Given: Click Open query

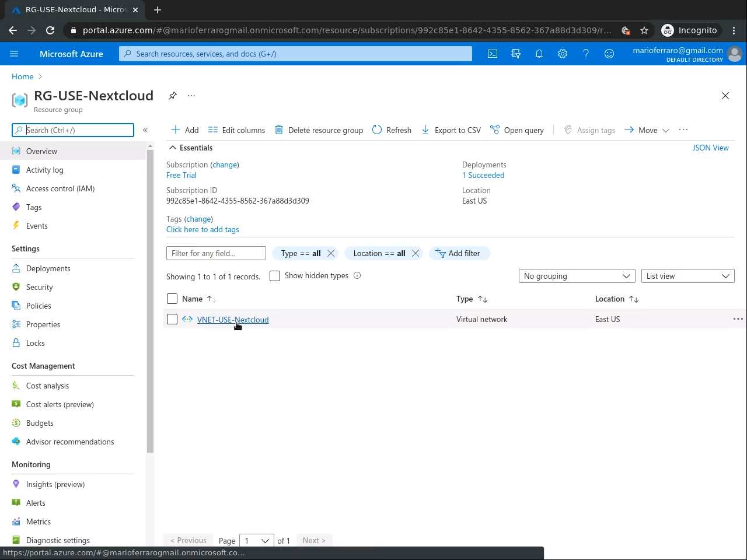Looking at the screenshot, I should (x=516, y=130).
